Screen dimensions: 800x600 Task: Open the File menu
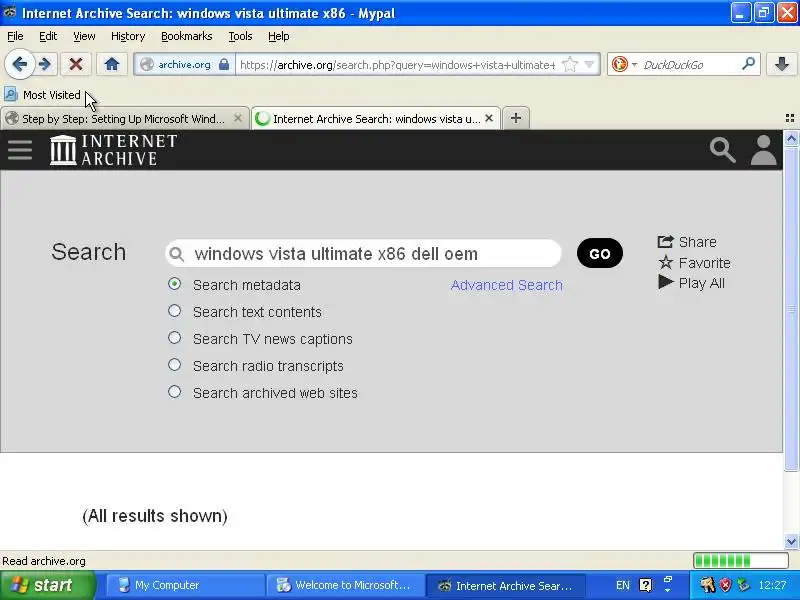(15, 36)
